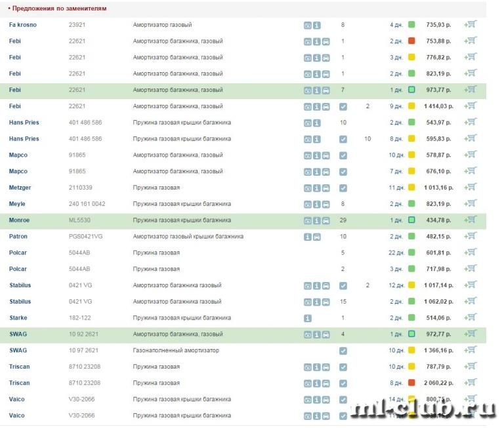Click red indicator for Febi 753,88 р.
Viewport: 504px width, 429px height.
tap(411, 41)
